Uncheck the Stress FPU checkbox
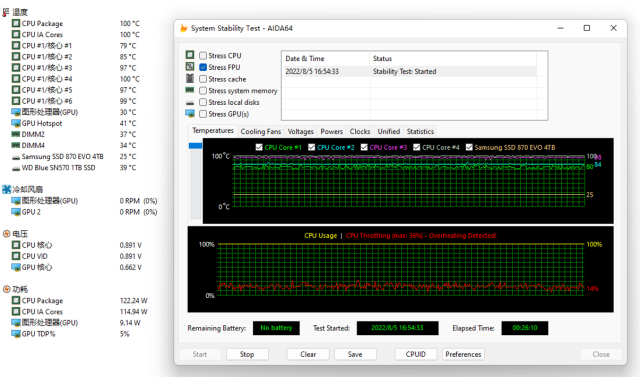This screenshot has width=640, height=377. click(203, 67)
